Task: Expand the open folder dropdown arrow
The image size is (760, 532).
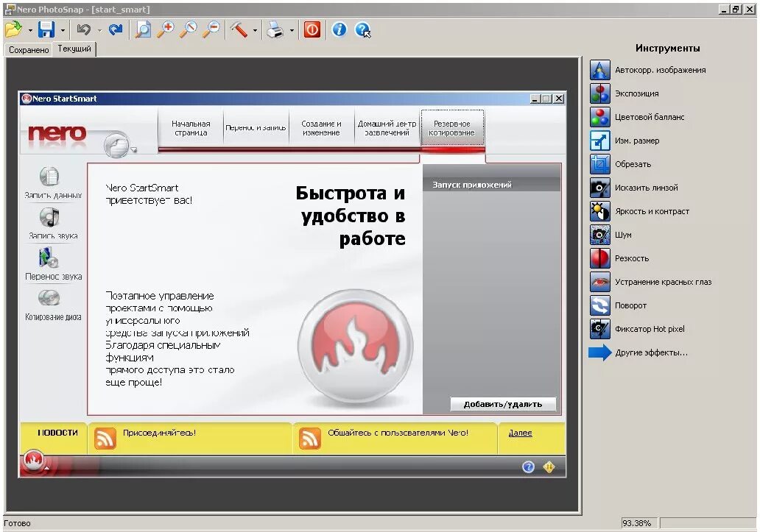Action: 30,30
